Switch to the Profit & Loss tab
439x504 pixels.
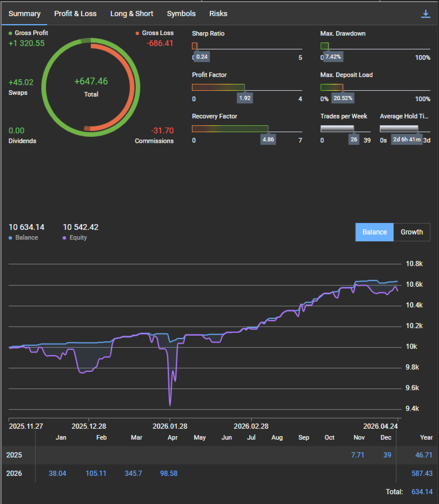click(75, 13)
